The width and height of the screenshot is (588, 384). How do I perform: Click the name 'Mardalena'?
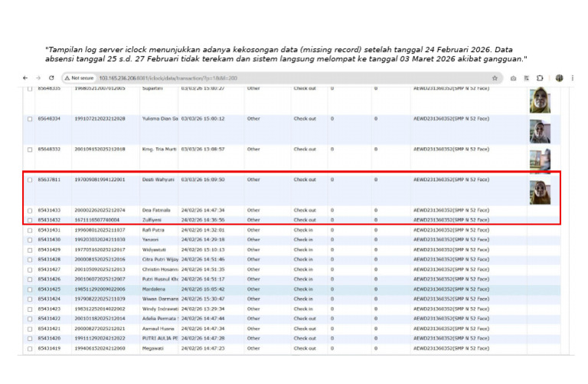pyautogui.click(x=154, y=290)
